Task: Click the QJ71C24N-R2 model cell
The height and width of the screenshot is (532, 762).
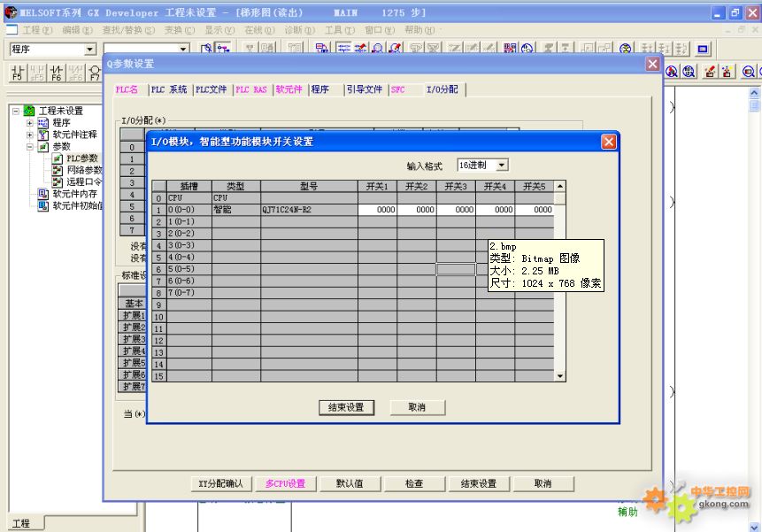Action: 310,210
